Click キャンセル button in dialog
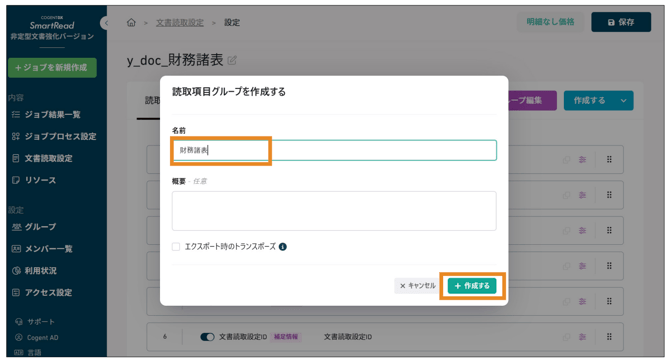Screen dimensions: 670x364 pos(417,285)
